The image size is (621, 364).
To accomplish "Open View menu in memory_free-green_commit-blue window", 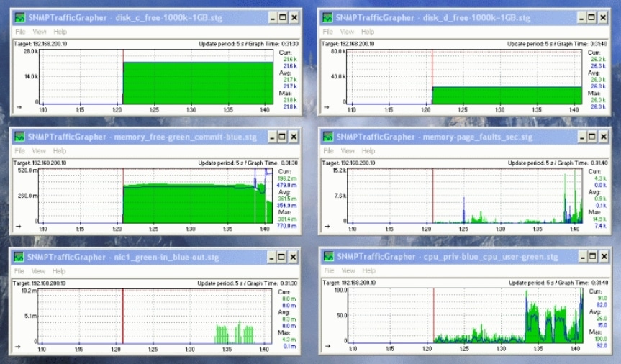I will click(x=39, y=151).
